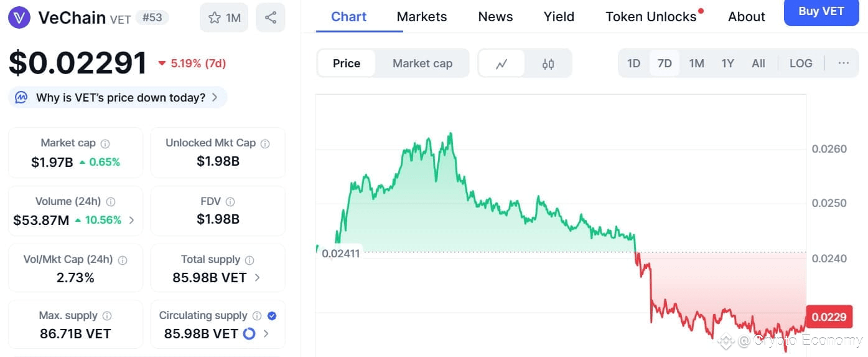
Task: Toggle LOG scale on chart
Action: point(800,63)
